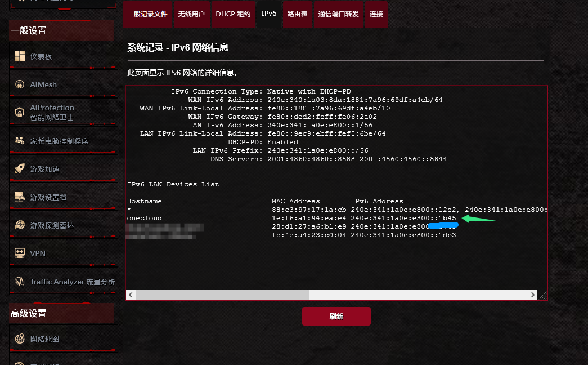Click the 网络地图 globe icon
Image resolution: width=588 pixels, height=365 pixels.
[x=20, y=339]
